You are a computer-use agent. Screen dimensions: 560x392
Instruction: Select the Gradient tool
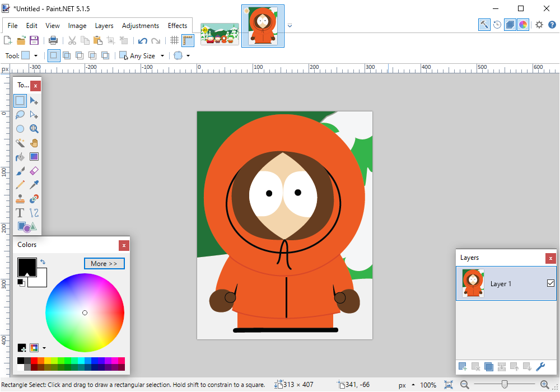34,157
